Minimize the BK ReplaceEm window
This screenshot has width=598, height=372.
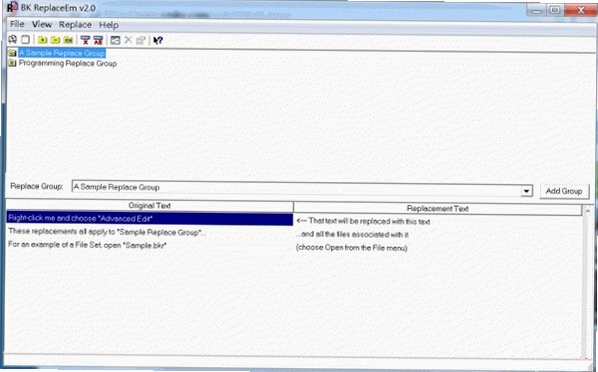pos(537,11)
